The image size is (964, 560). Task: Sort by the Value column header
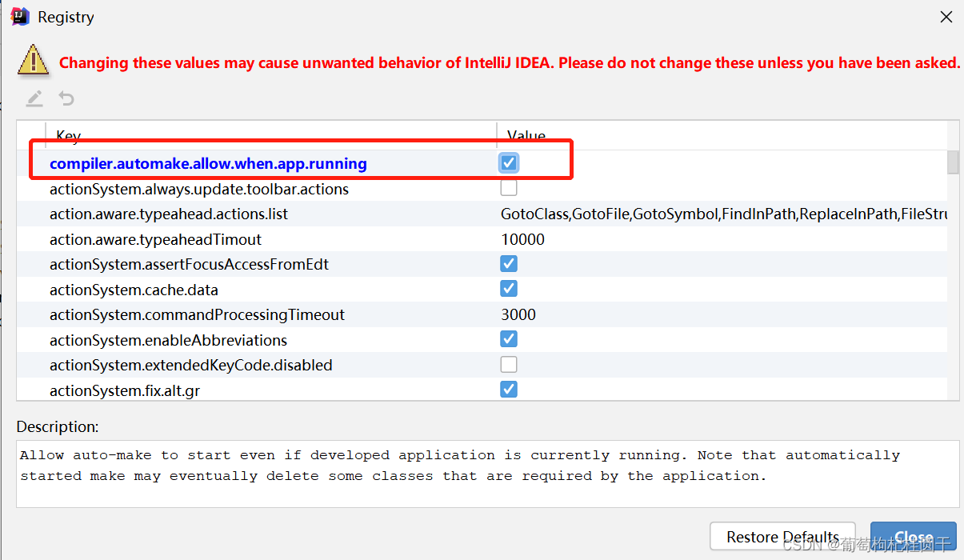722,135
